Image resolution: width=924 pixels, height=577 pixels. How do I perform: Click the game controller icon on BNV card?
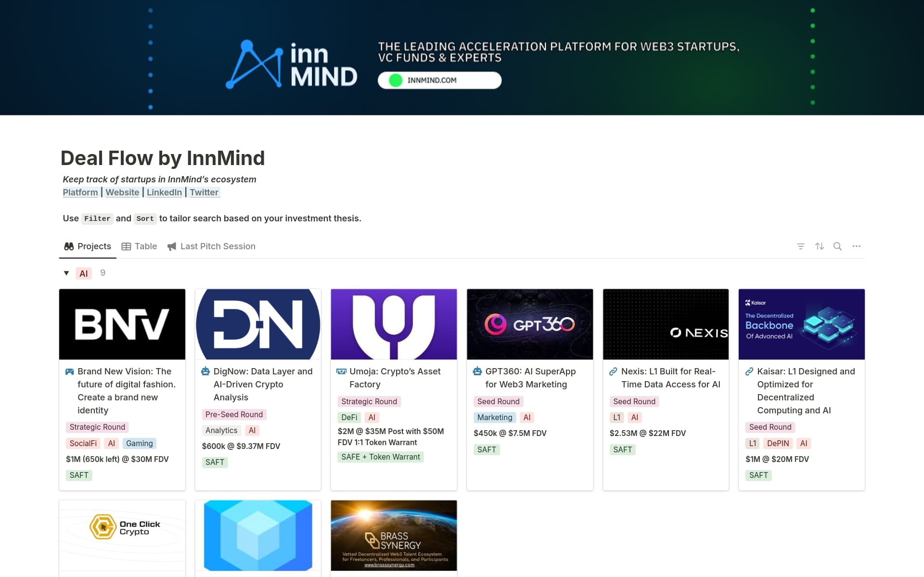(x=70, y=372)
